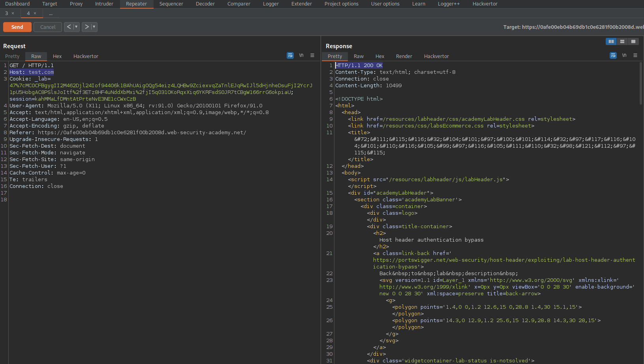
Task: Switch Response view to Raw
Action: [359, 56]
